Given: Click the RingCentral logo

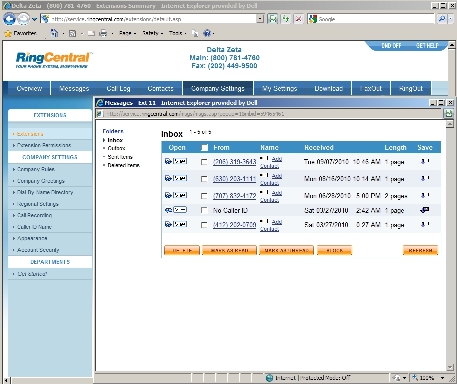Looking at the screenshot, I should click(53, 59).
